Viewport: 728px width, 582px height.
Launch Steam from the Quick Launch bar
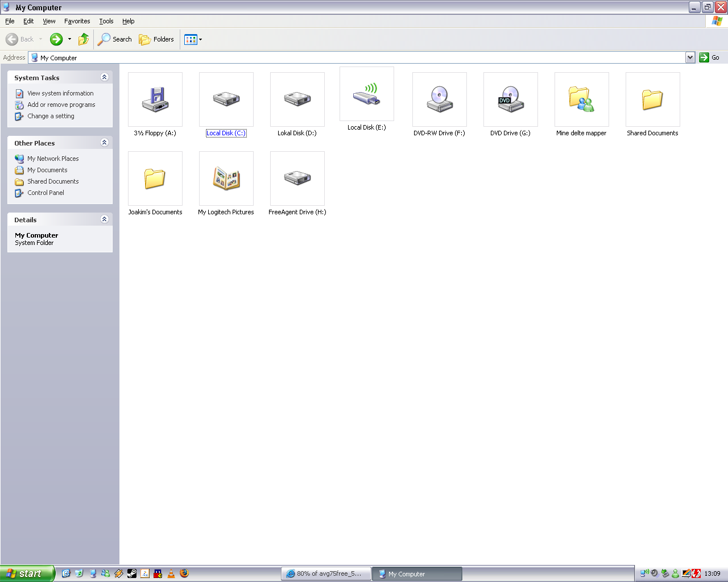pos(132,573)
